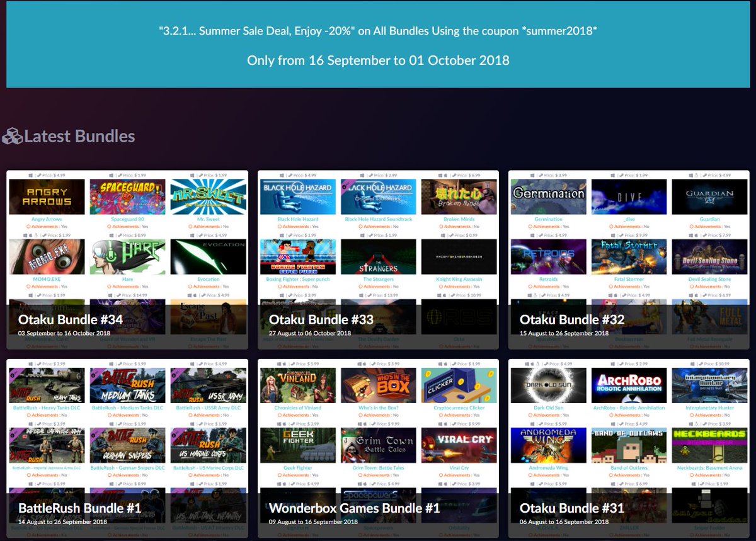
Task: Open the Angry Arrows game link
Action: 47,219
